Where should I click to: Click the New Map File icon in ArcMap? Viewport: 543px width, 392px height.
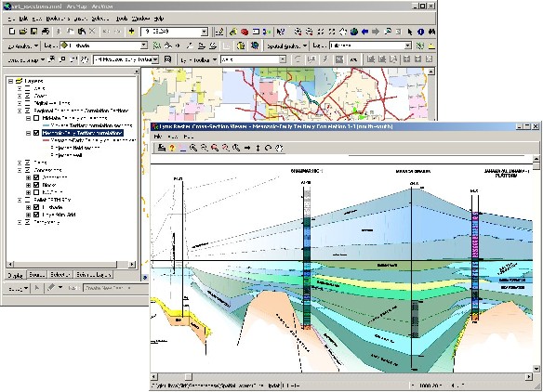click(12, 32)
